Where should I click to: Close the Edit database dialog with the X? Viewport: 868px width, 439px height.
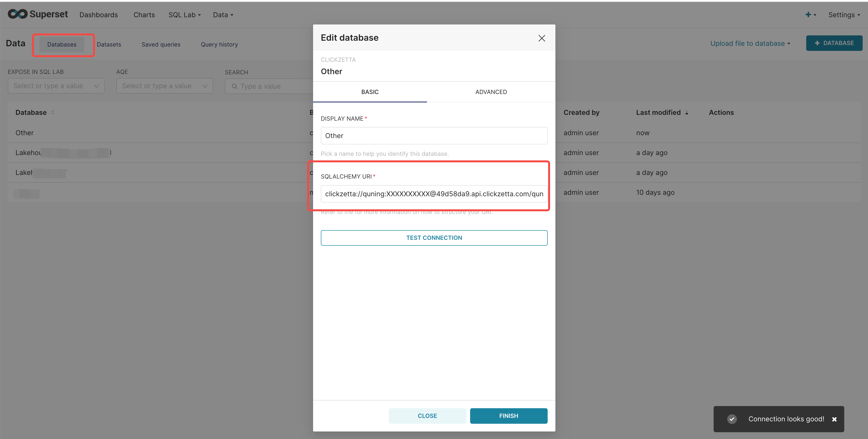click(x=542, y=38)
